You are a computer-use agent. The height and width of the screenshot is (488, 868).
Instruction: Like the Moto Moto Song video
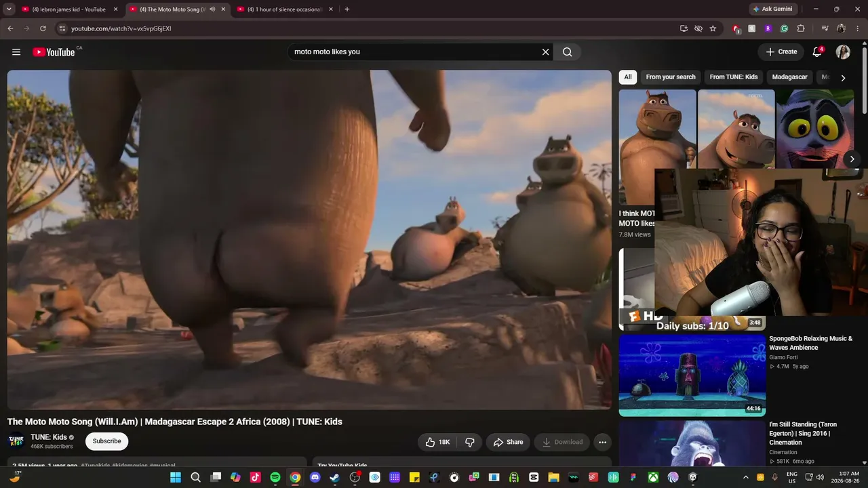pyautogui.click(x=437, y=442)
